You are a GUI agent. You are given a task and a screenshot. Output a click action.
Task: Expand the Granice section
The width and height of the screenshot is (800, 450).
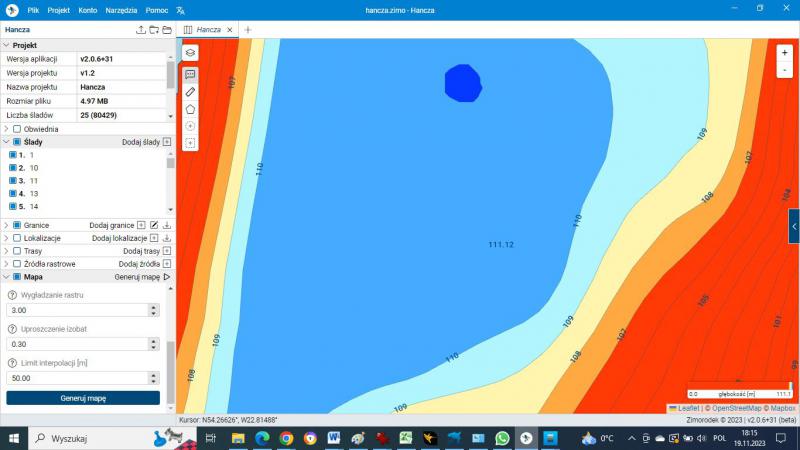click(6, 225)
